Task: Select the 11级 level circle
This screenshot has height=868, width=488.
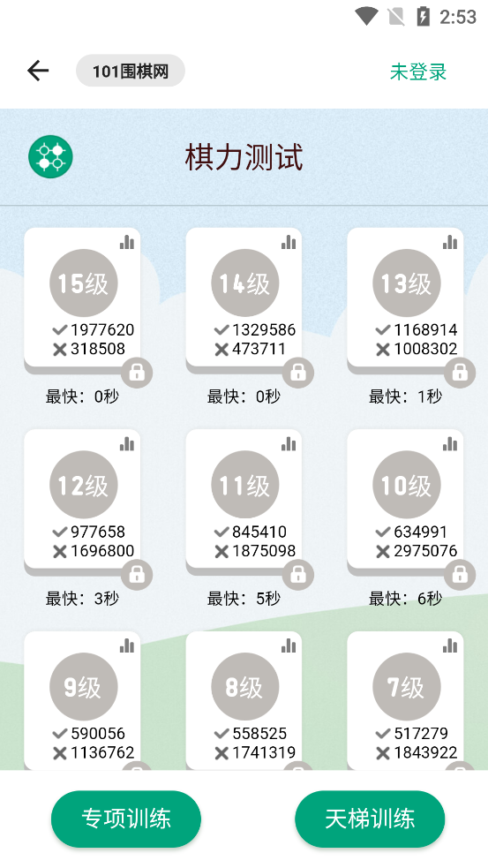Action: click(x=245, y=485)
